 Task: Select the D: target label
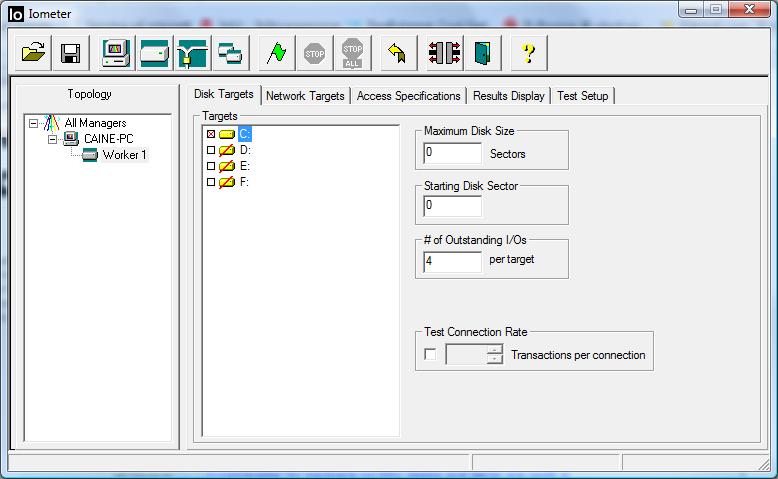[245, 150]
